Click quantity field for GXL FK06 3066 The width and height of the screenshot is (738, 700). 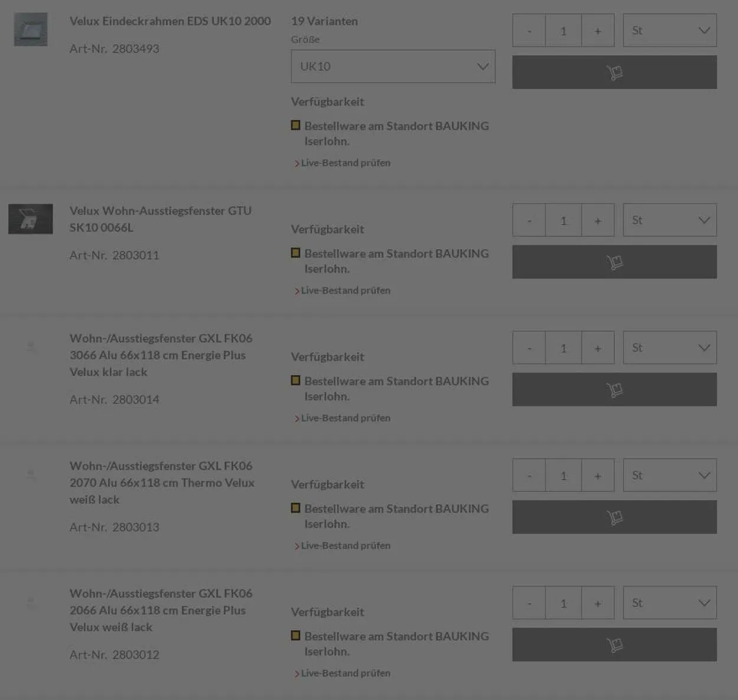coord(563,348)
